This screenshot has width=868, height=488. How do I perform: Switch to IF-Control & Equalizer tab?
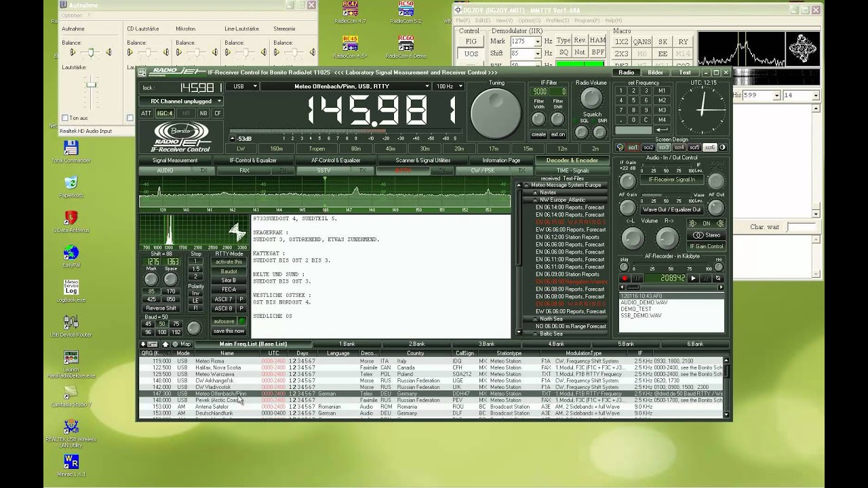tap(253, 161)
